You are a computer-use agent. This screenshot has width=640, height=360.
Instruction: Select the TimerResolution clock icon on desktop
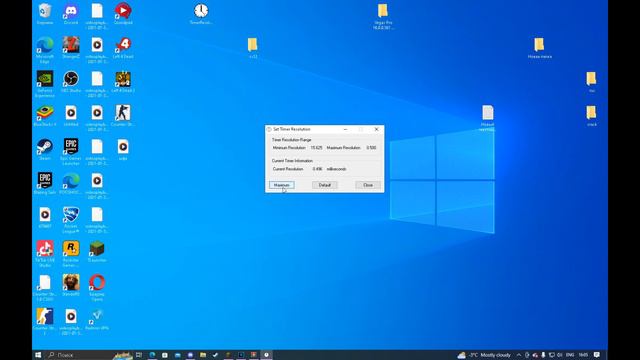click(x=201, y=13)
